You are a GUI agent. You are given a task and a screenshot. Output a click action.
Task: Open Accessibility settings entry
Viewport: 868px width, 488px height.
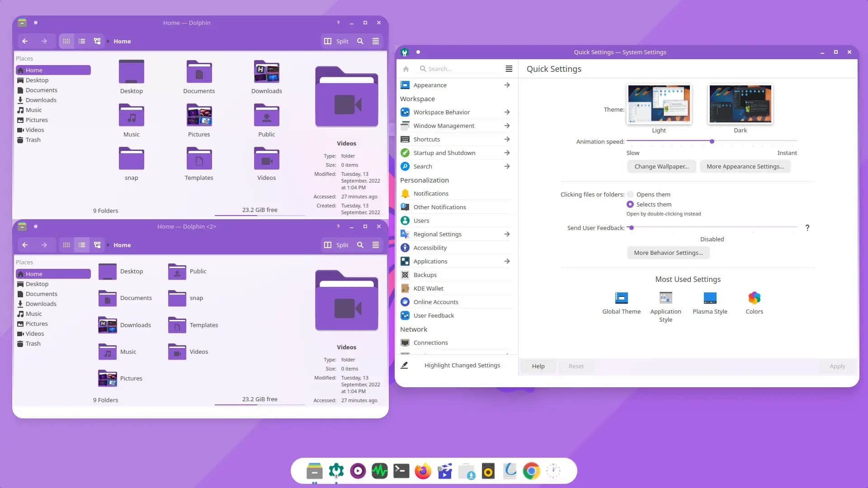click(430, 248)
